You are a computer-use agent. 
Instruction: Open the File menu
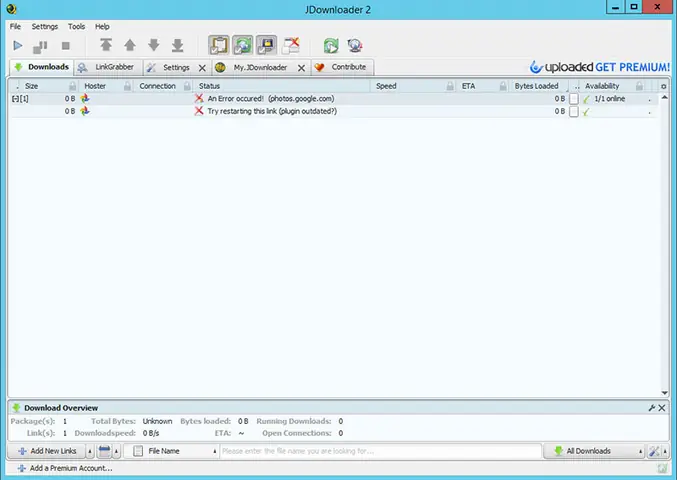15,26
